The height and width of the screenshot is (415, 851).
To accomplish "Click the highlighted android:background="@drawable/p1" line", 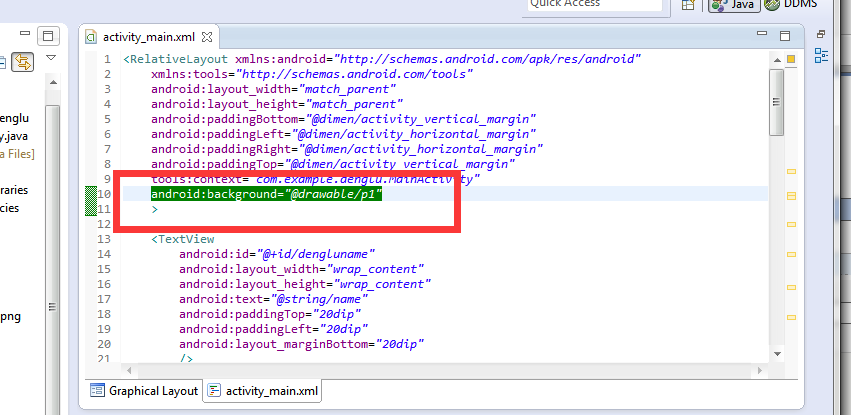I will 266,194.
